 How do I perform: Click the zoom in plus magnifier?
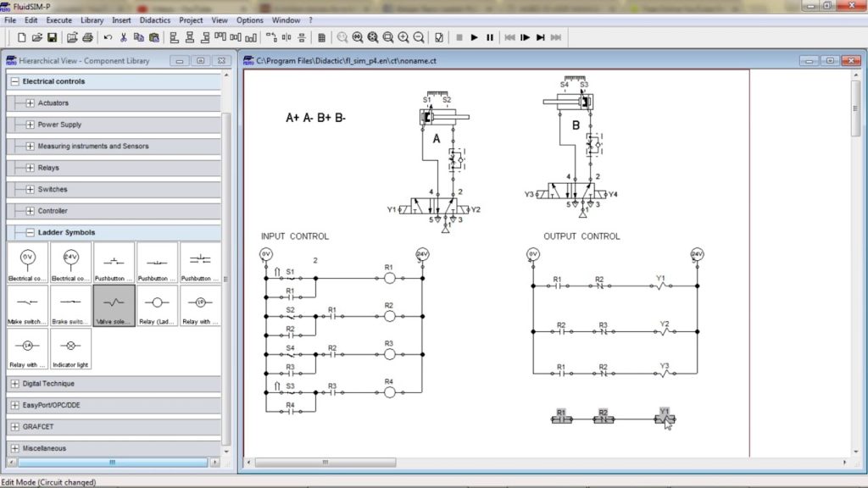pos(403,37)
